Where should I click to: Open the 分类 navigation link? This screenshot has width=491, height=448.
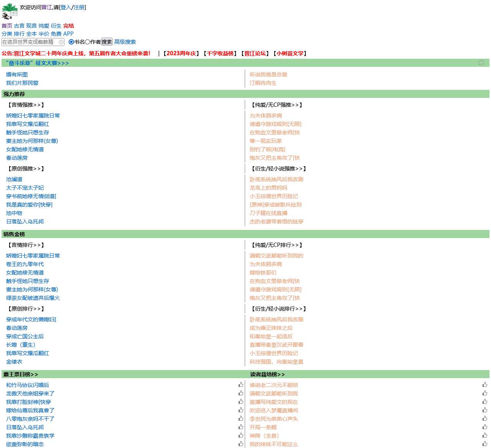pyautogui.click(x=7, y=34)
